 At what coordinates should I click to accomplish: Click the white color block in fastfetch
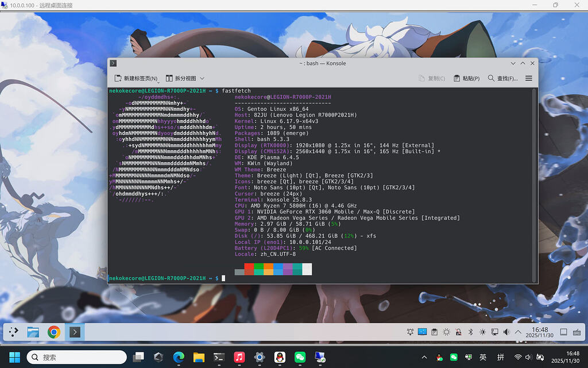pos(307,269)
